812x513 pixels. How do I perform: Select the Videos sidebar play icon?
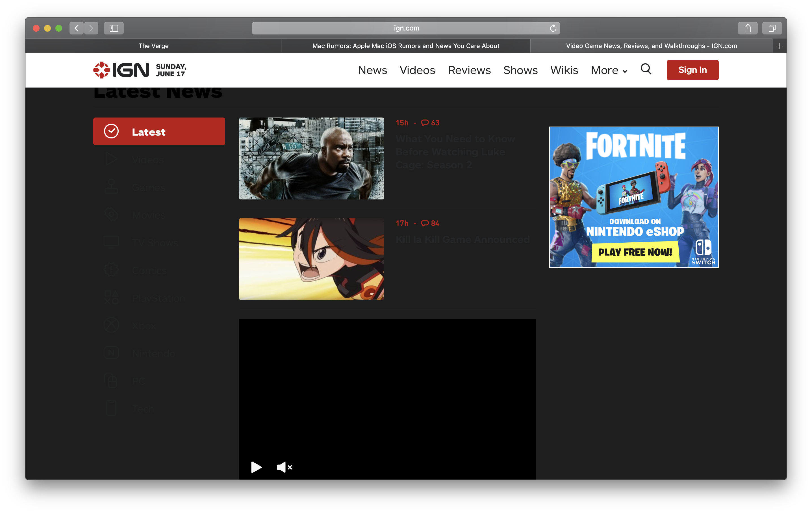pyautogui.click(x=111, y=159)
